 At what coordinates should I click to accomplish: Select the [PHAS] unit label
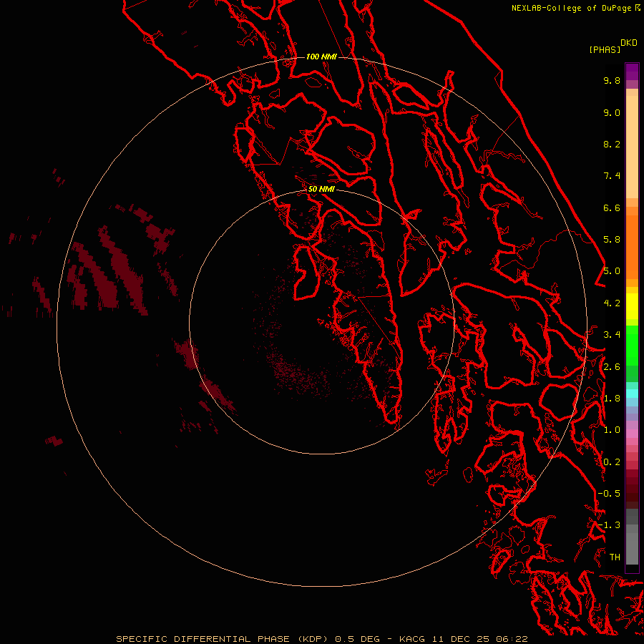605,50
